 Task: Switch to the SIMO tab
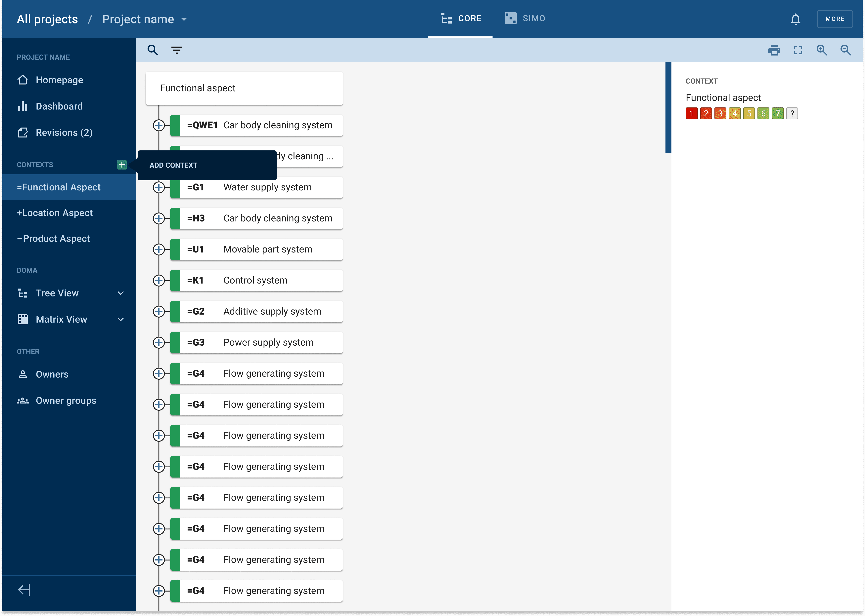(525, 19)
